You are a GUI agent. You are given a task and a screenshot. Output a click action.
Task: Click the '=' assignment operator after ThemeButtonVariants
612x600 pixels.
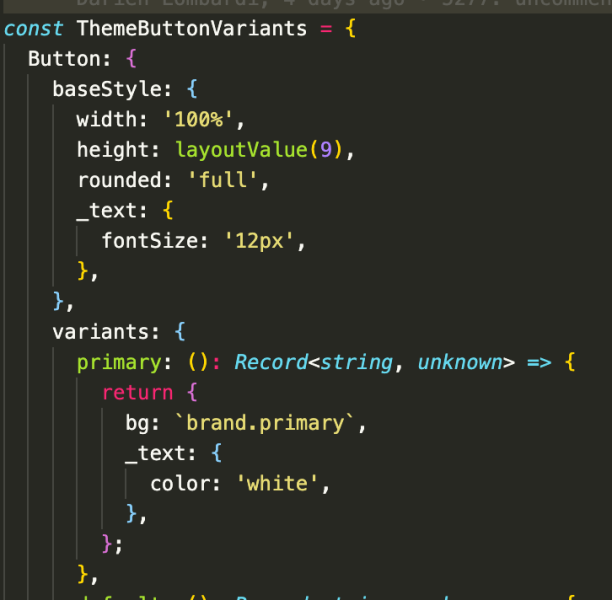pyautogui.click(x=326, y=28)
